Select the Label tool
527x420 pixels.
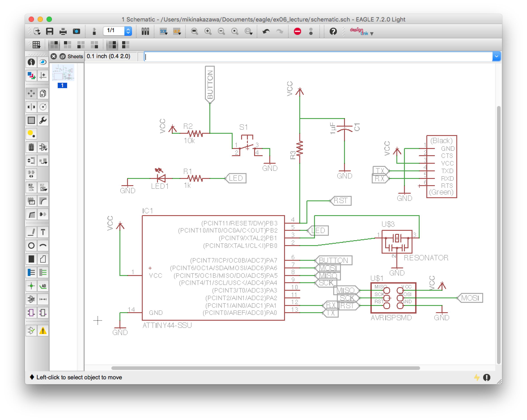[43, 286]
